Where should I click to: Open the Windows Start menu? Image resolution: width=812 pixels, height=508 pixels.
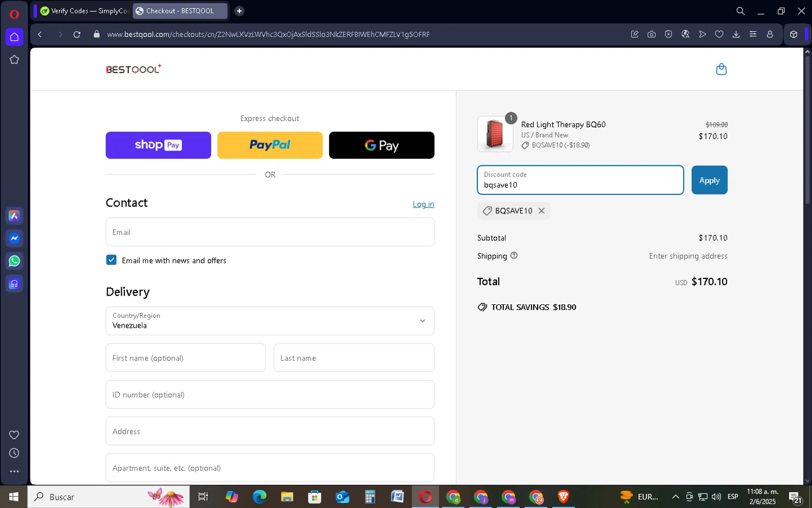pos(14,497)
